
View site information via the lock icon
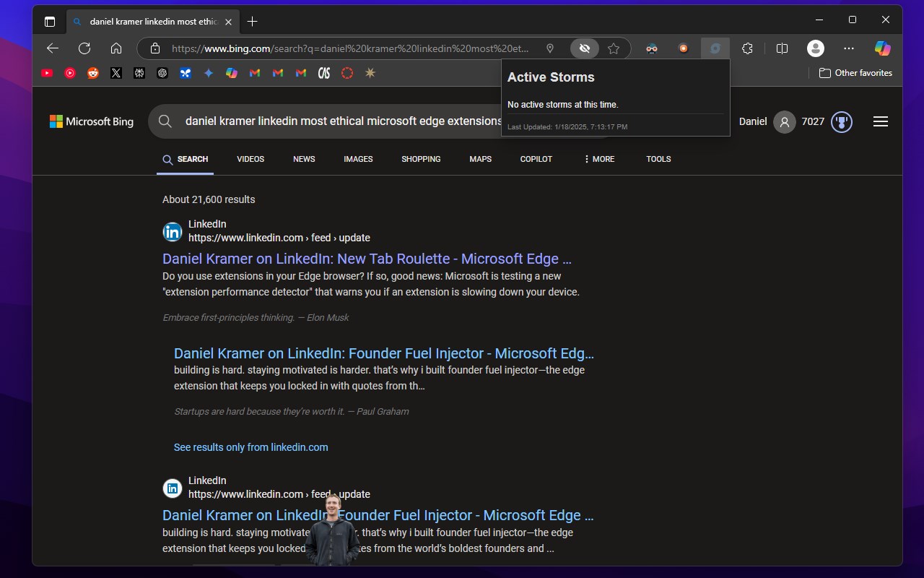click(155, 48)
